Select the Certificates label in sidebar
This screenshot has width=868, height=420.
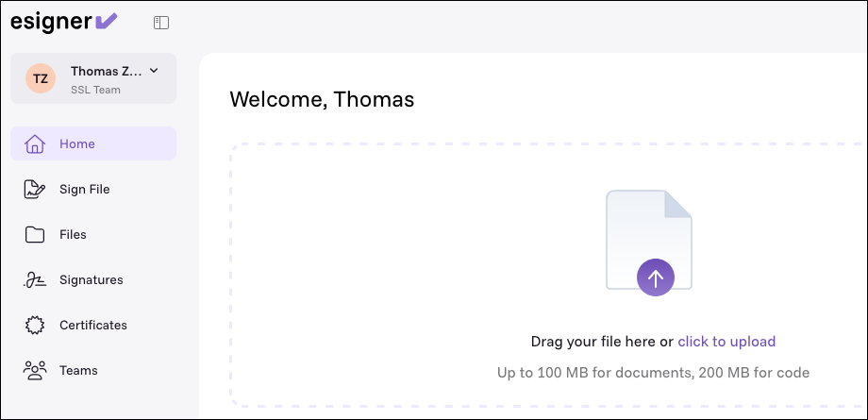pyautogui.click(x=93, y=326)
